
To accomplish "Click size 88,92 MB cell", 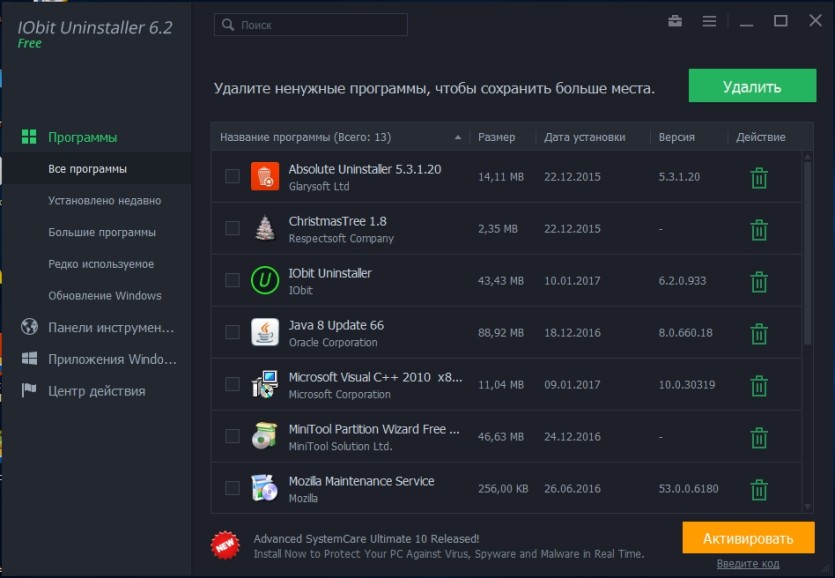I will (501, 333).
